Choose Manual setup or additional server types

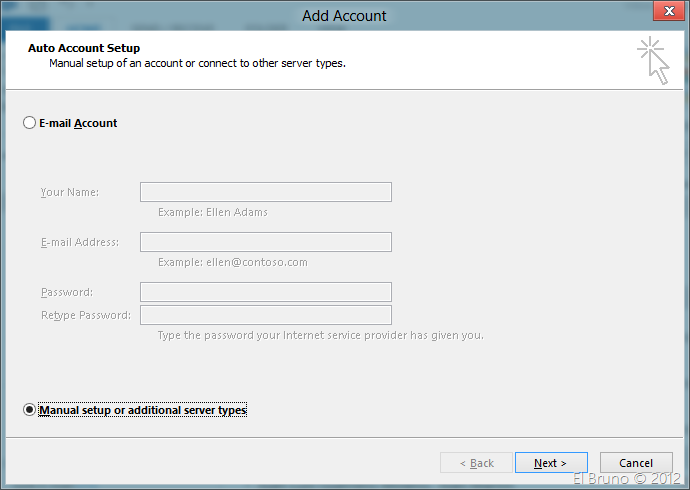point(29,410)
